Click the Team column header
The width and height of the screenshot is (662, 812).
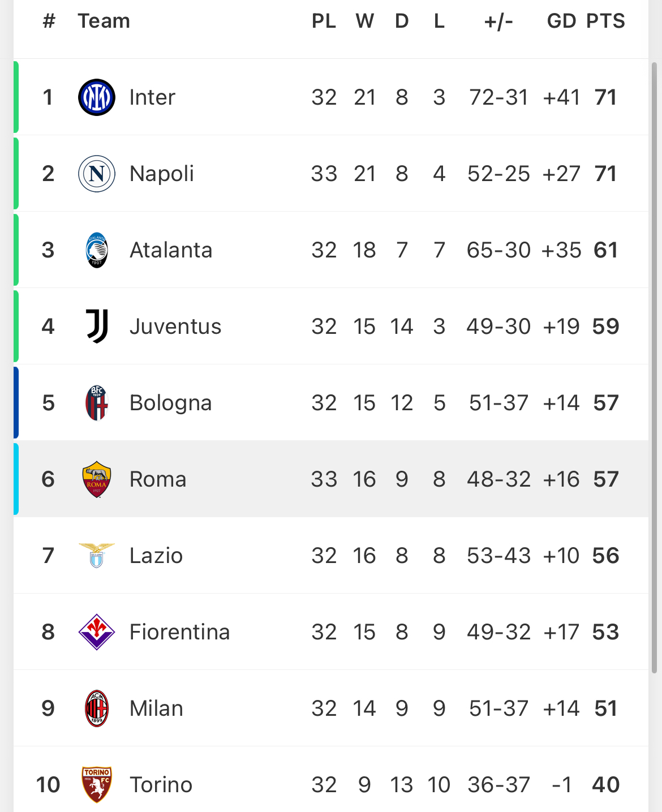point(104,21)
